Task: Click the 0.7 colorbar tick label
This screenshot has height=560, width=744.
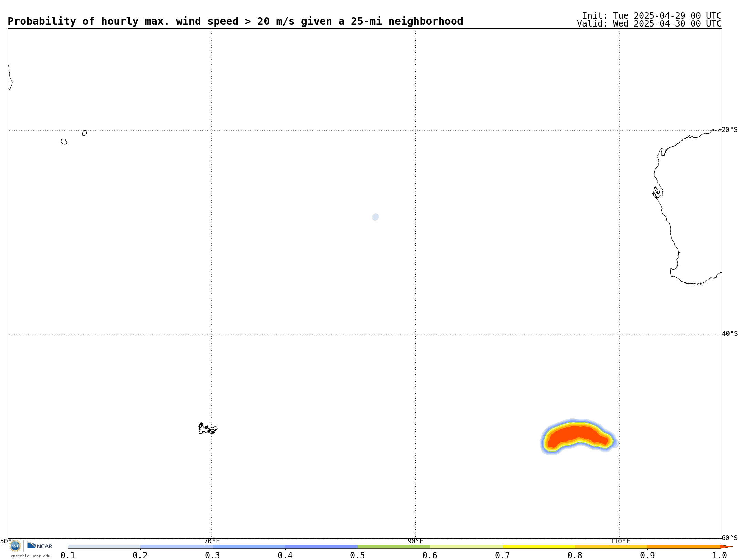Action: tap(503, 555)
